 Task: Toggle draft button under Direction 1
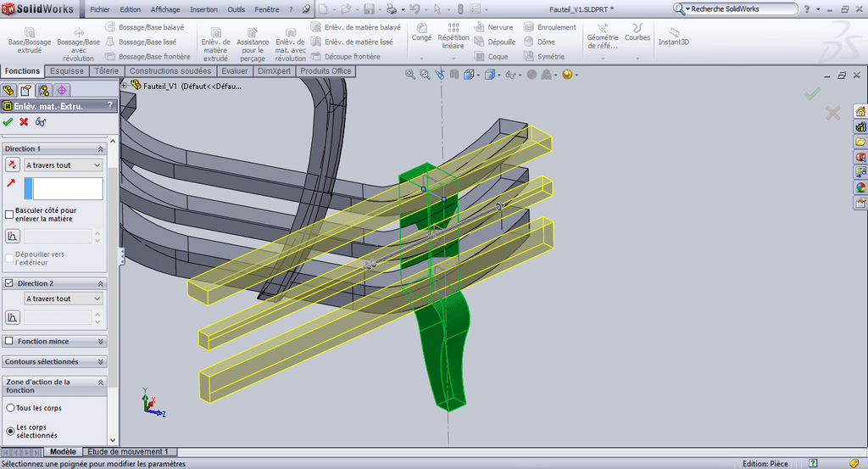pos(12,236)
